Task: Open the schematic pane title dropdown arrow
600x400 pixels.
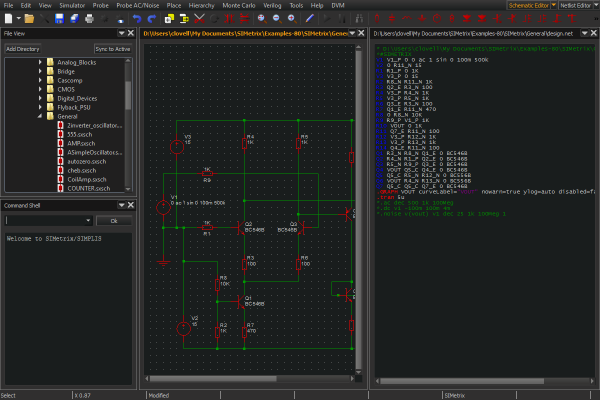Action: (352, 33)
